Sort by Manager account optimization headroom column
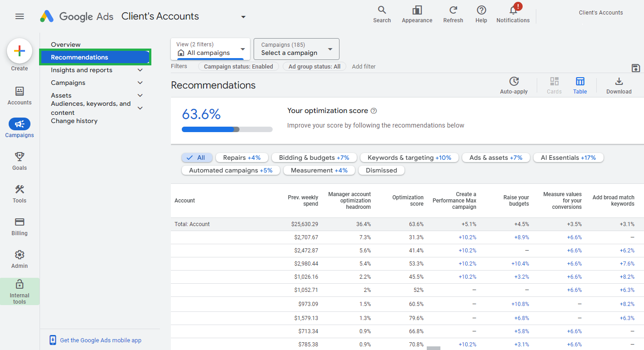 coord(349,201)
